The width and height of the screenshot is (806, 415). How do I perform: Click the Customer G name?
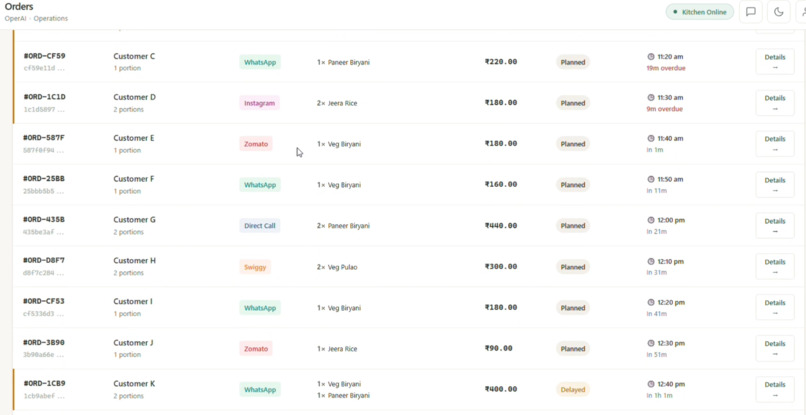pyautogui.click(x=135, y=220)
